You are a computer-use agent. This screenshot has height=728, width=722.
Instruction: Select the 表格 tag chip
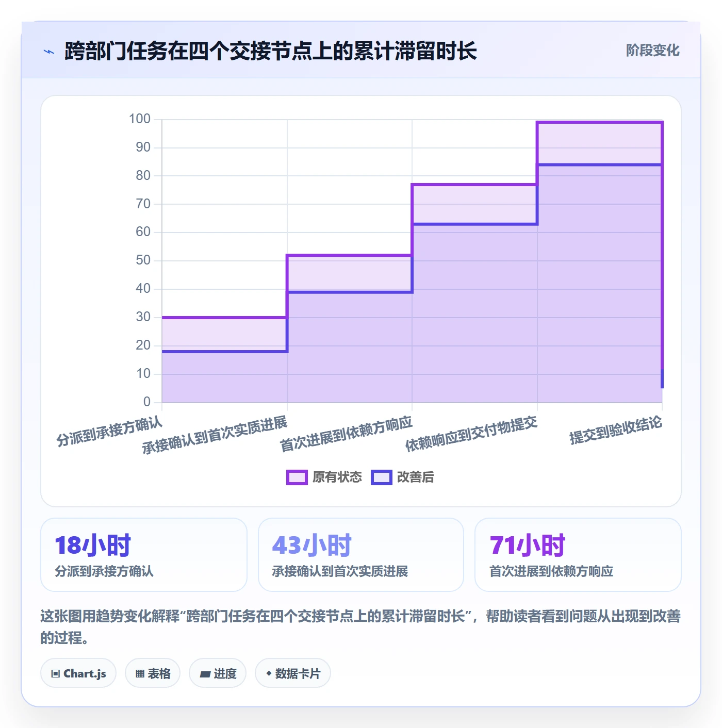[x=153, y=673]
